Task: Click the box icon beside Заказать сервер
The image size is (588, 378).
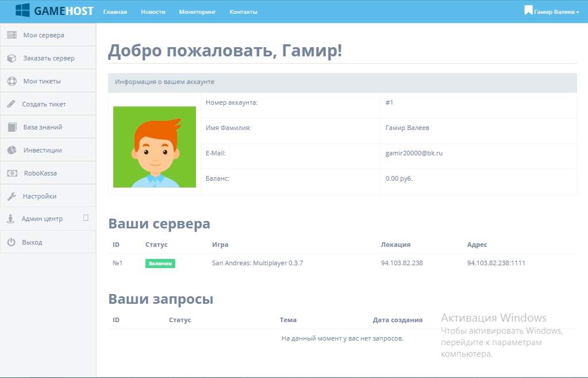Action: [x=11, y=58]
